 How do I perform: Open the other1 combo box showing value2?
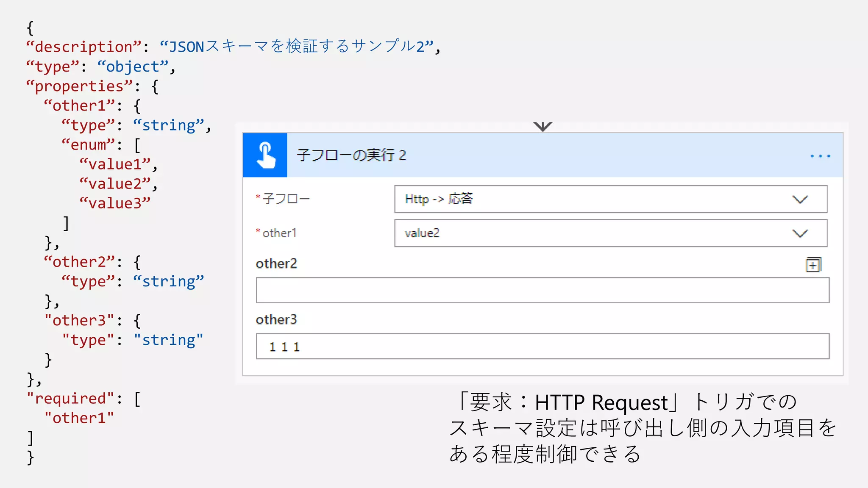[x=611, y=233]
